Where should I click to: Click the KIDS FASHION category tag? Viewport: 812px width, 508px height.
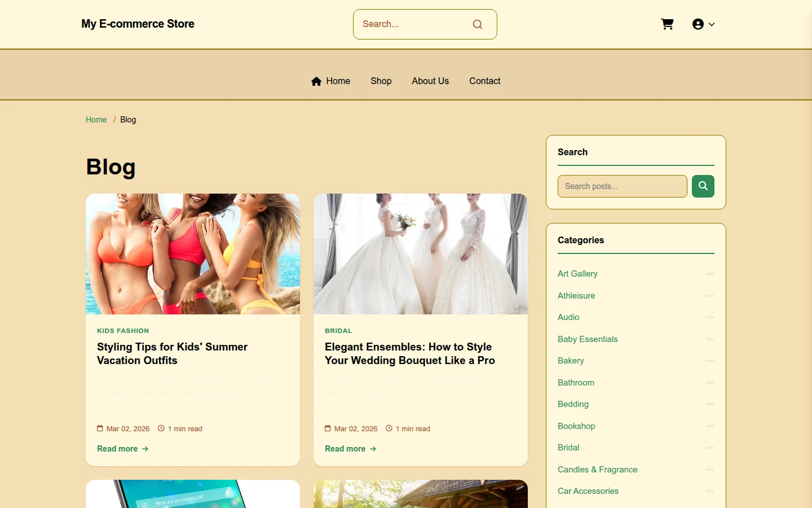click(x=123, y=331)
